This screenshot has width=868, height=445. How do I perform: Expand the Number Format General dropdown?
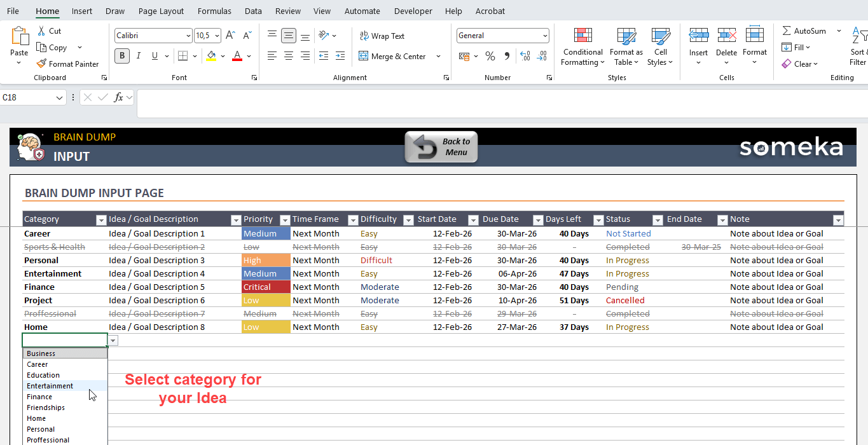pyautogui.click(x=545, y=36)
